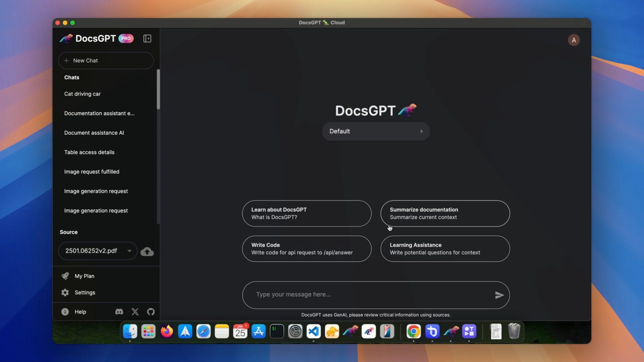This screenshot has height=362, width=644.
Task: Click the chat list scrollbar
Action: (x=158, y=89)
